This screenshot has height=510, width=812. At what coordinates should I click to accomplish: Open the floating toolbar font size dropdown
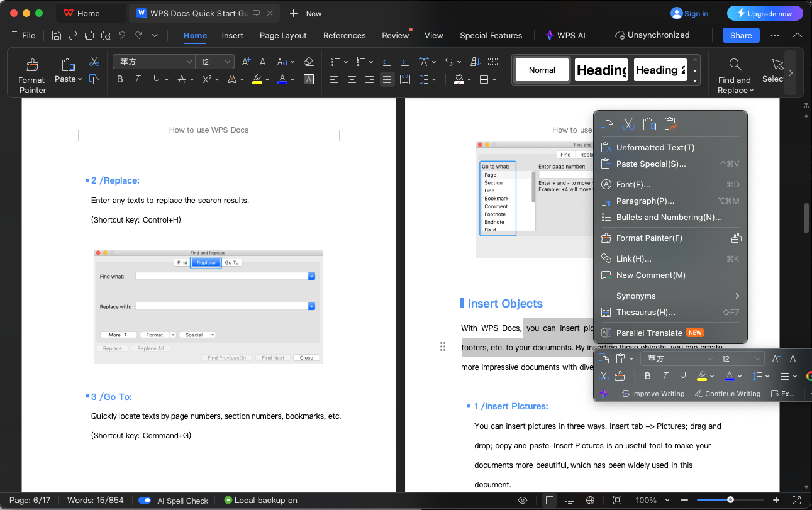click(x=757, y=358)
